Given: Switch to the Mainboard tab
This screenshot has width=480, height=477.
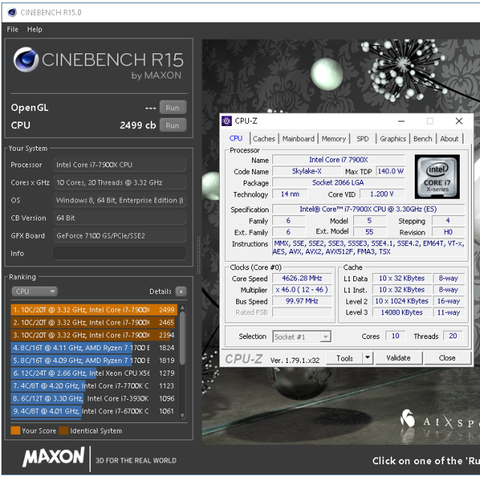Looking at the screenshot, I should click(298, 139).
